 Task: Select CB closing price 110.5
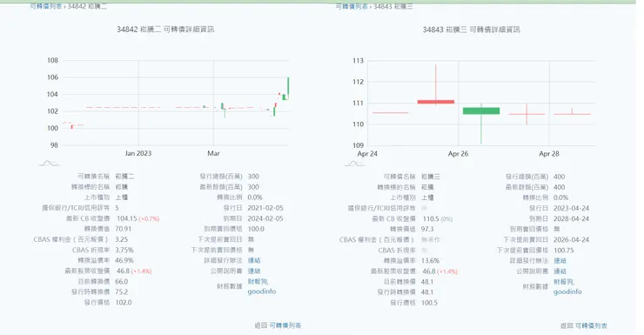tap(431, 218)
